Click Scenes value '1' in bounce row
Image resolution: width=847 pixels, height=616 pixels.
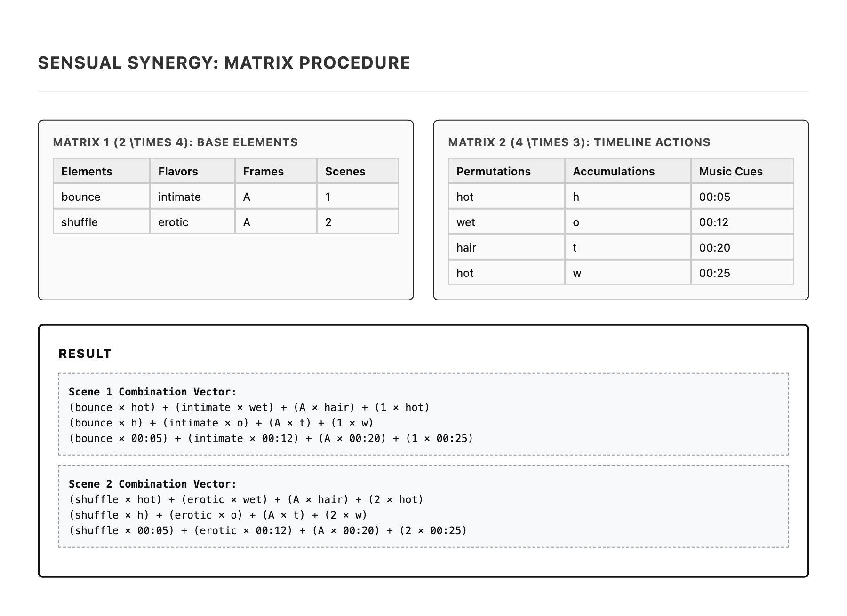tap(358, 197)
